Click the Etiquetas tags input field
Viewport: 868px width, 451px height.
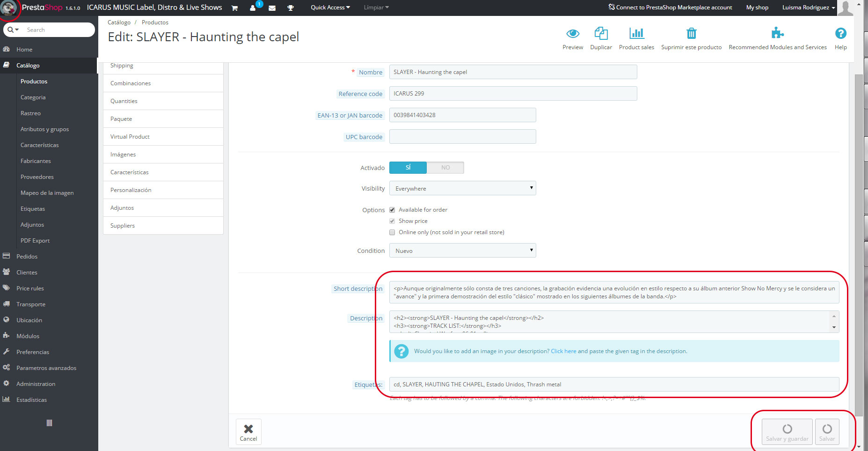(x=614, y=384)
